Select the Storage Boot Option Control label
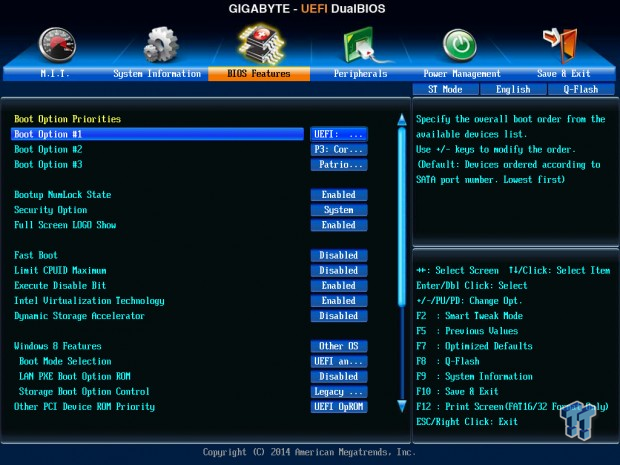This screenshot has width=620, height=465. [x=84, y=392]
